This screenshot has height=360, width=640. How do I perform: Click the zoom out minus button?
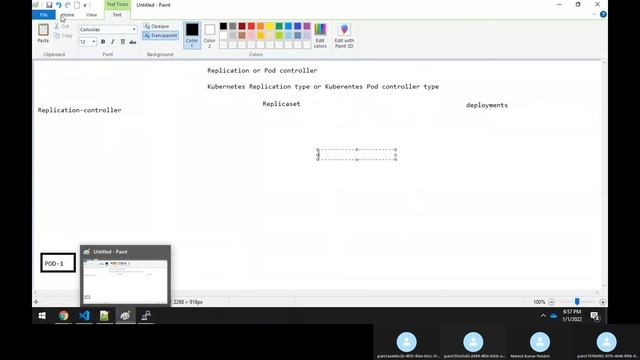pos(551,302)
